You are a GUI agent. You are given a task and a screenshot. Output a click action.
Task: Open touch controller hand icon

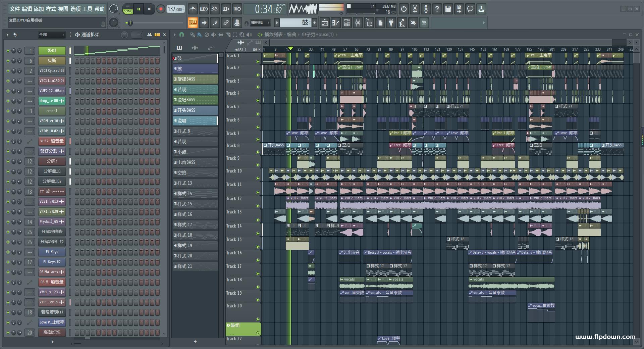[413, 23]
